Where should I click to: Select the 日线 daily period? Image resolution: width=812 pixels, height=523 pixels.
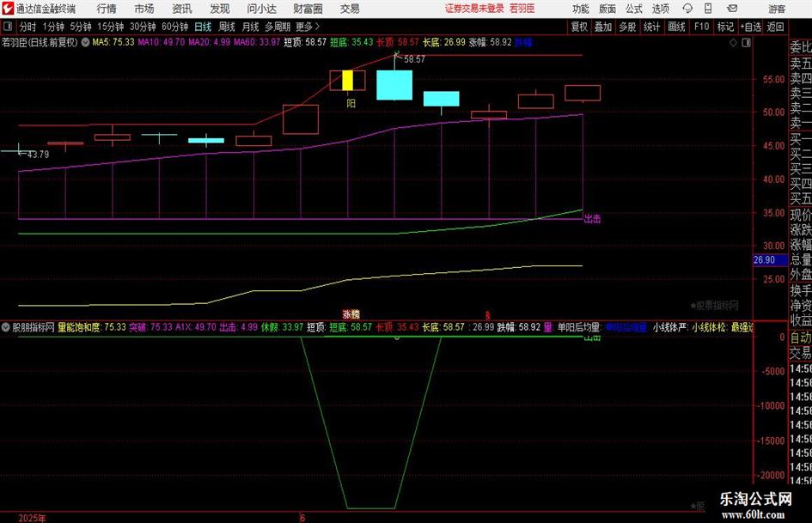tap(203, 27)
